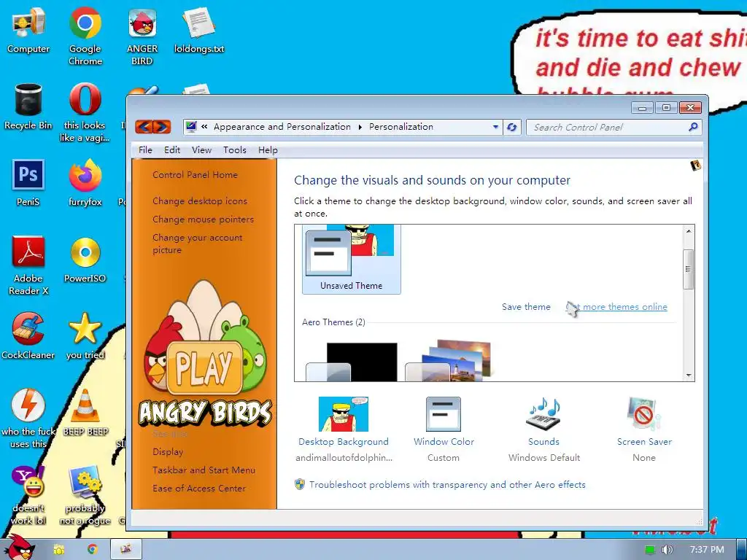Launch the PowerISO desktop shortcut
The image size is (747, 560).
85,260
